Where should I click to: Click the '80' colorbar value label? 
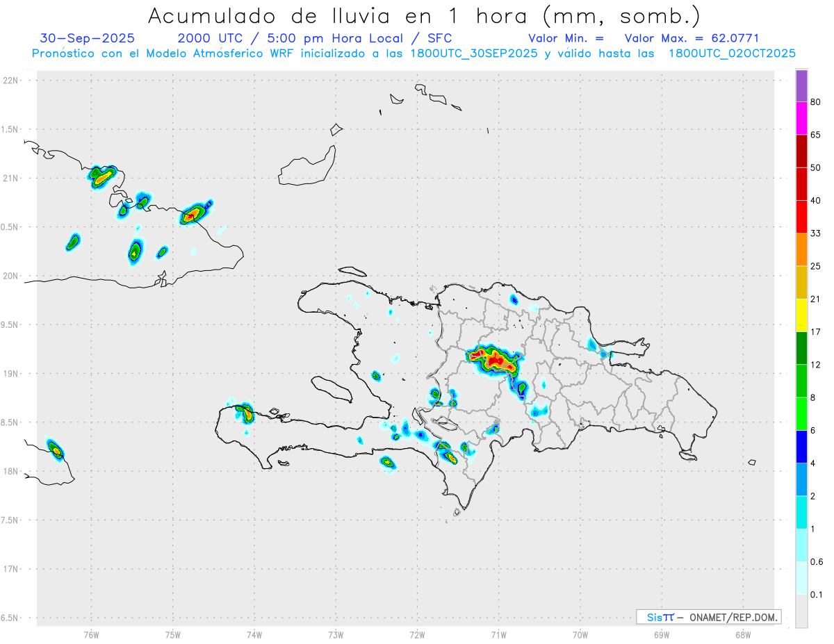coord(816,102)
